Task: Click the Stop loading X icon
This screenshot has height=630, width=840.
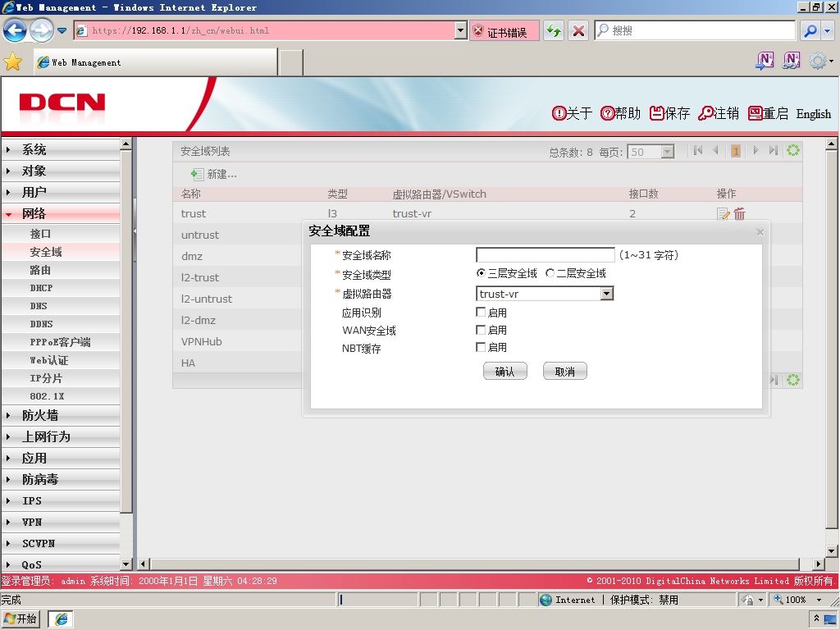Action: [x=578, y=30]
